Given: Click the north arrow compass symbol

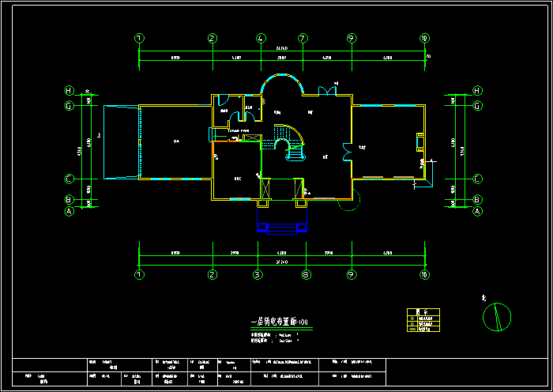Looking at the screenshot, I should click(x=495, y=316).
